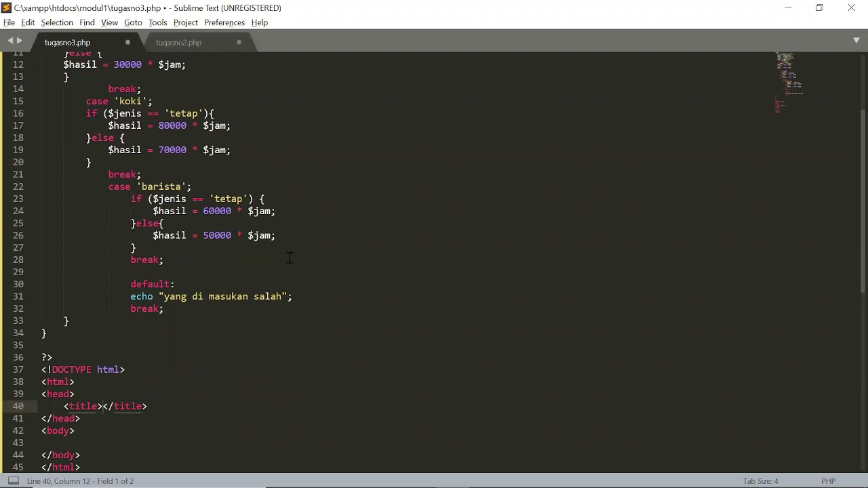The height and width of the screenshot is (488, 868).
Task: Open the Preferences menu
Action: point(224,22)
